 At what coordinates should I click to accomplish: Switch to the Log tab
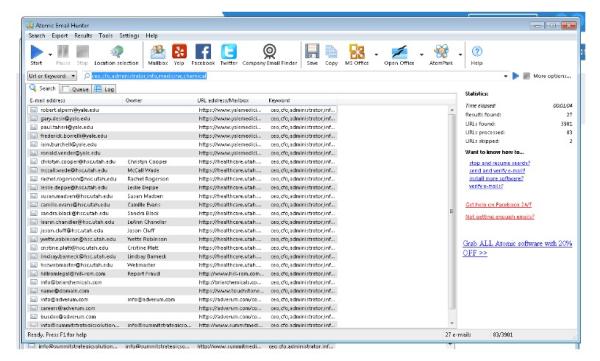point(104,89)
